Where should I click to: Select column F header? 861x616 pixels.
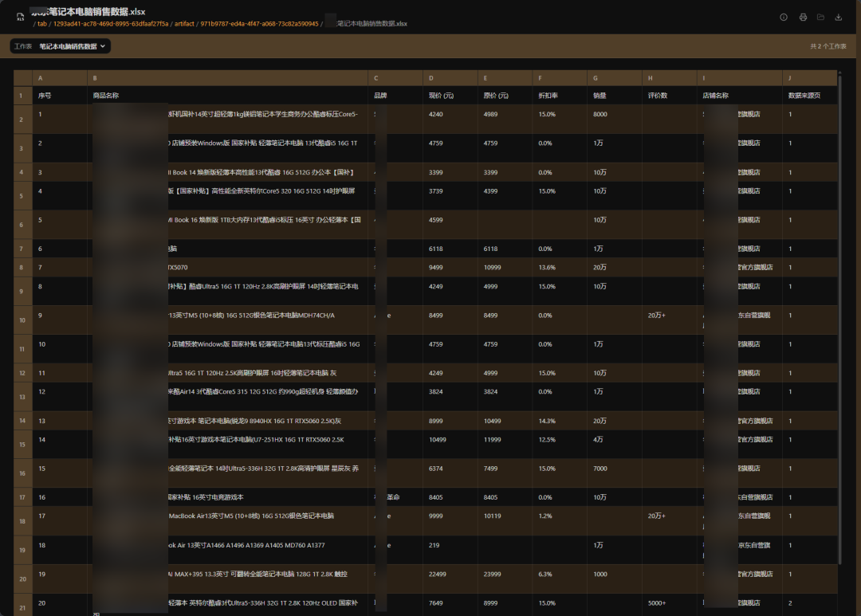point(560,78)
